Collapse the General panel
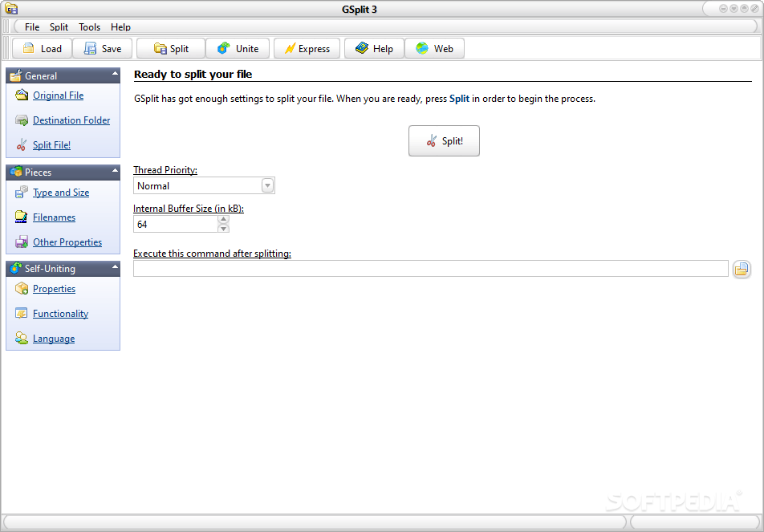 (115, 74)
